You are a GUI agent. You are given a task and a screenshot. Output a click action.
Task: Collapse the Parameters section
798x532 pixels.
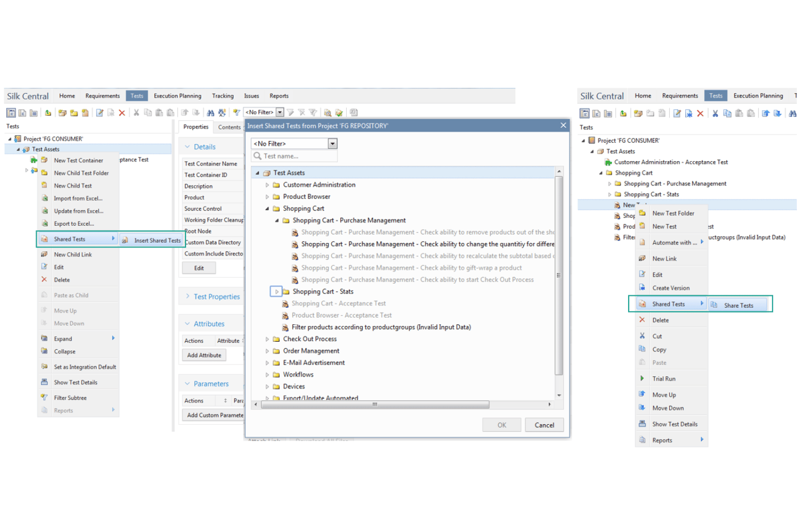tap(187, 384)
